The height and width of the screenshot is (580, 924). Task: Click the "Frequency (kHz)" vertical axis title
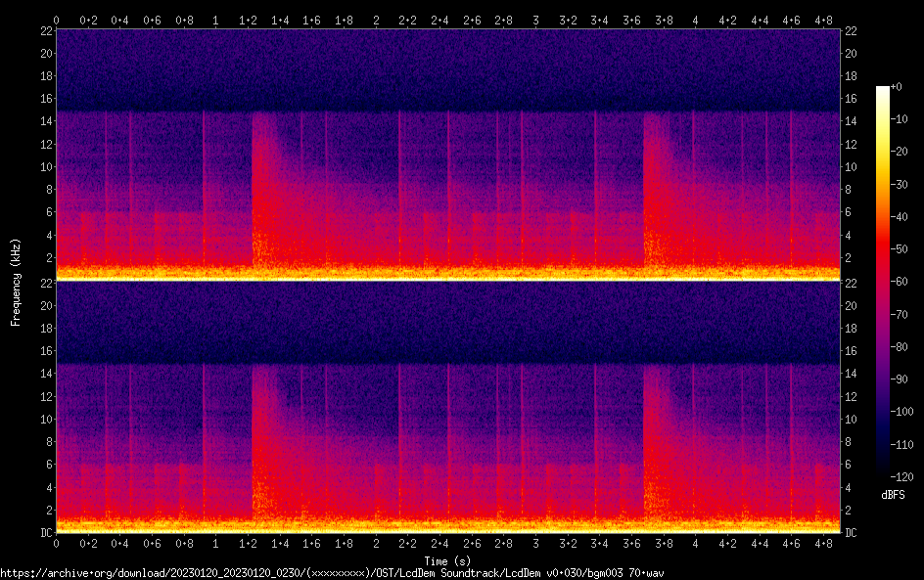(x=16, y=282)
